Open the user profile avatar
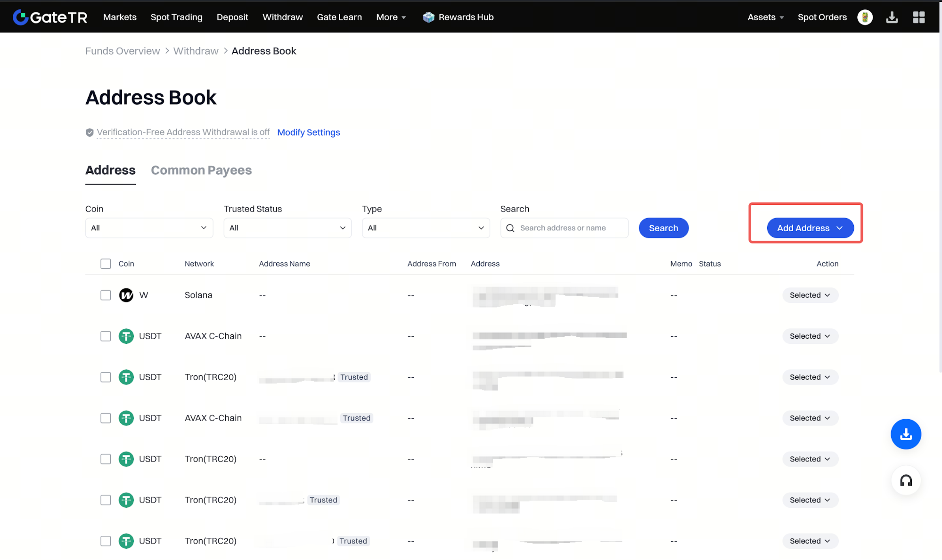942x560 pixels. pyautogui.click(x=865, y=17)
